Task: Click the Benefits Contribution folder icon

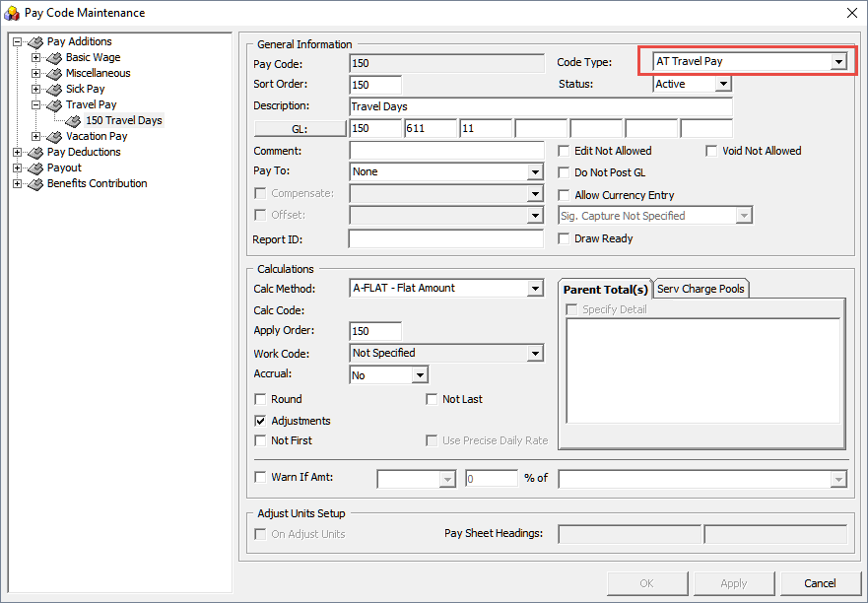Action: point(35,184)
